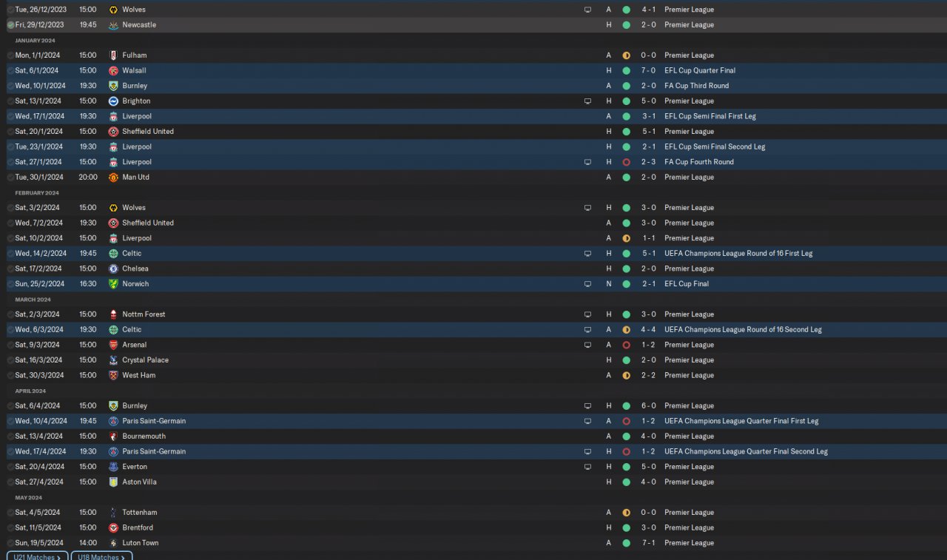This screenshot has height=560, width=947.
Task: Select the date Sun, 19/5/2024
Action: 40,543
